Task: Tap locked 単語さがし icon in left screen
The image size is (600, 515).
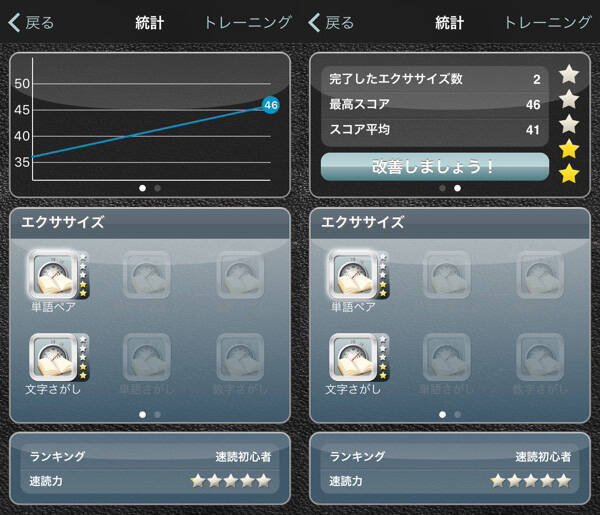Action: coord(147,357)
